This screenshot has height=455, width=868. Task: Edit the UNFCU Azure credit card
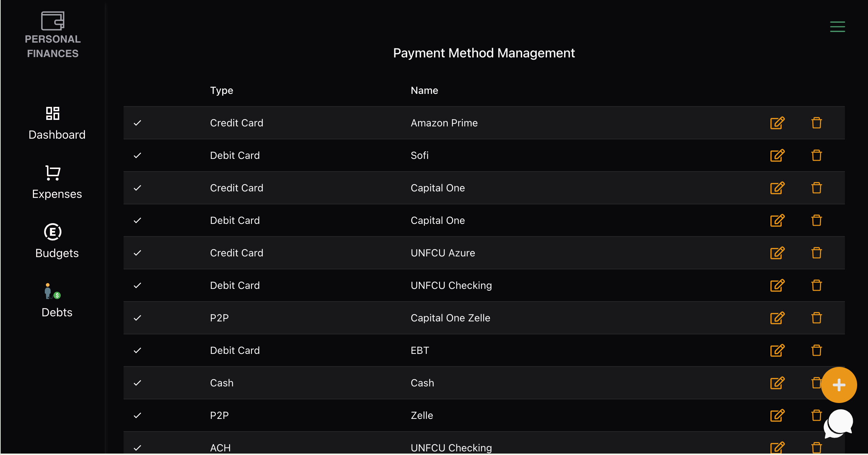click(x=777, y=253)
